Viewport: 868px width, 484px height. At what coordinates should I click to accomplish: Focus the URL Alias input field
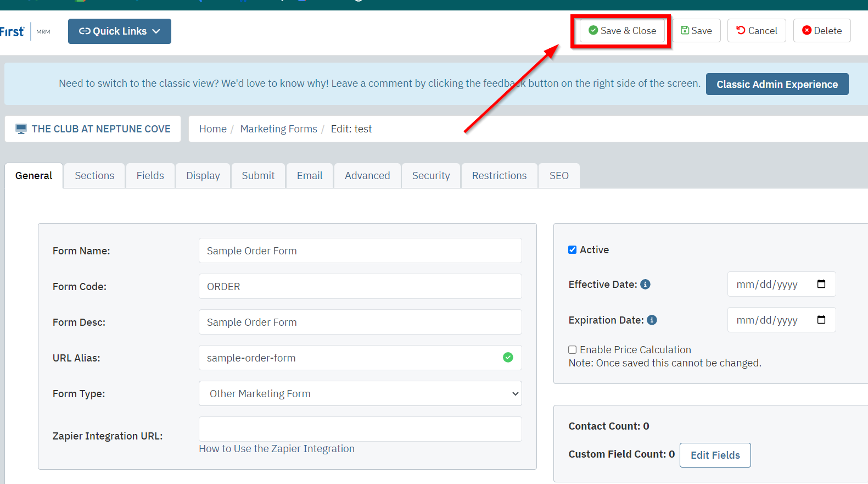360,358
